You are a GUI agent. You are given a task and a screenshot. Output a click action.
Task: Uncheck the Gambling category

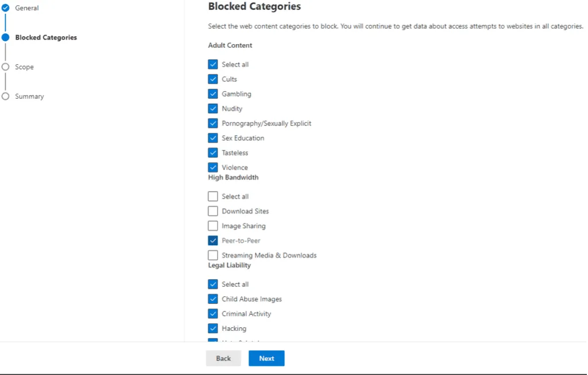(213, 94)
